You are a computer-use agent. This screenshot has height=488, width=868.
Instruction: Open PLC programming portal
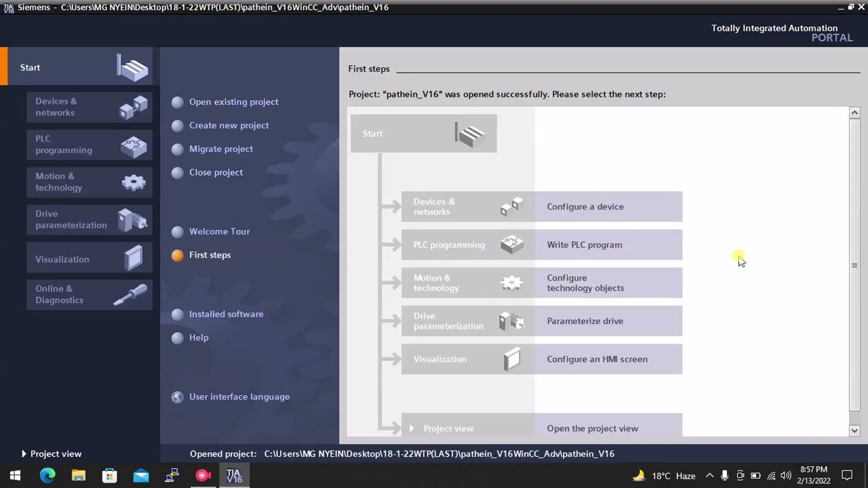tap(90, 144)
